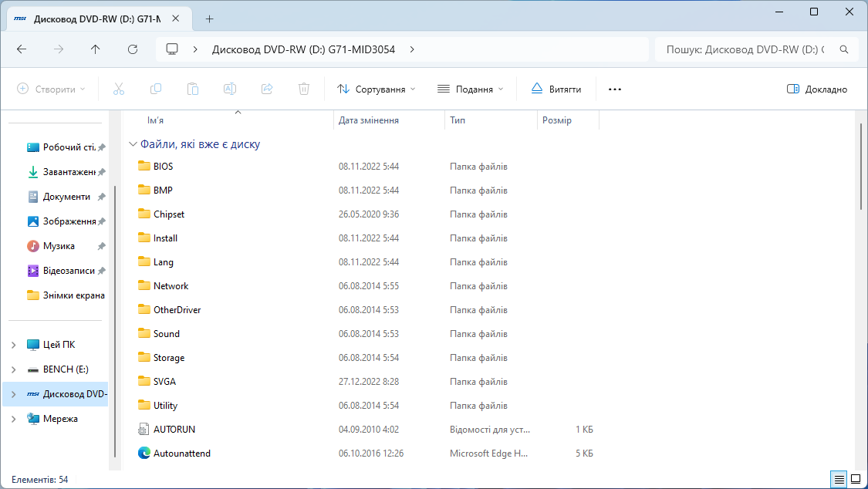Open the Подання view dropdown

pyautogui.click(x=471, y=89)
